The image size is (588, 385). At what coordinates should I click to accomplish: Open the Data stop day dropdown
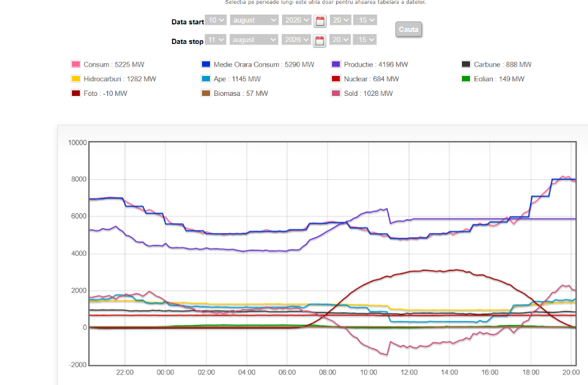click(215, 40)
